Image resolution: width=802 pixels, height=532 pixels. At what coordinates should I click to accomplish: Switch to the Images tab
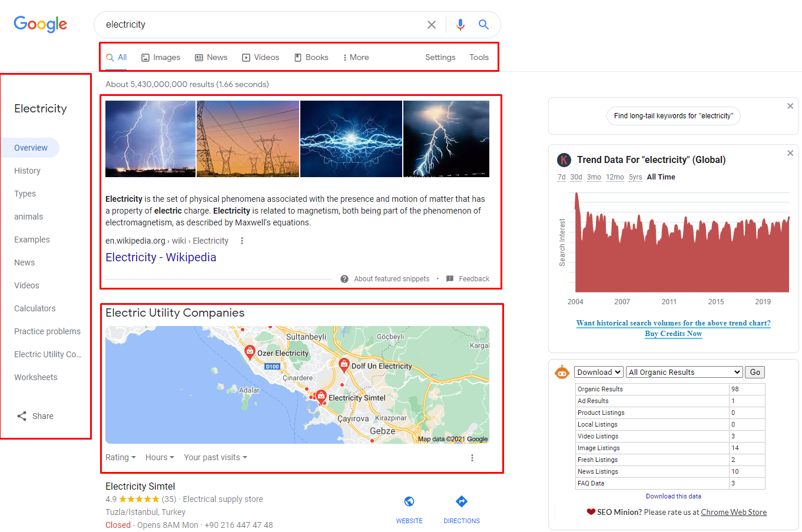coord(161,57)
